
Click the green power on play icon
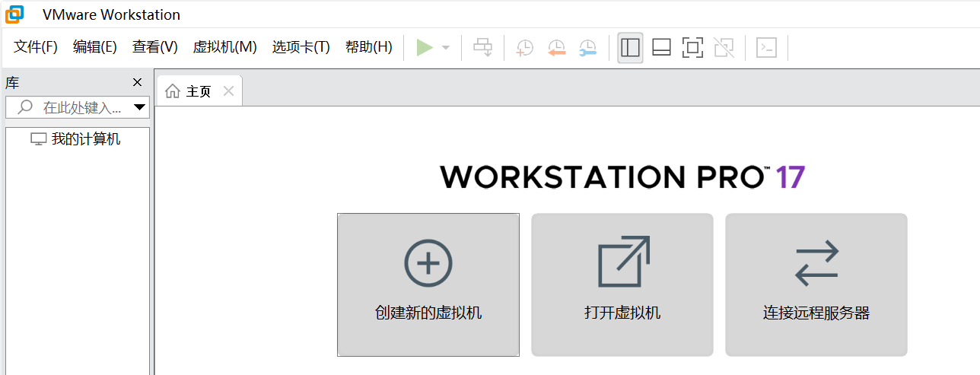click(425, 48)
